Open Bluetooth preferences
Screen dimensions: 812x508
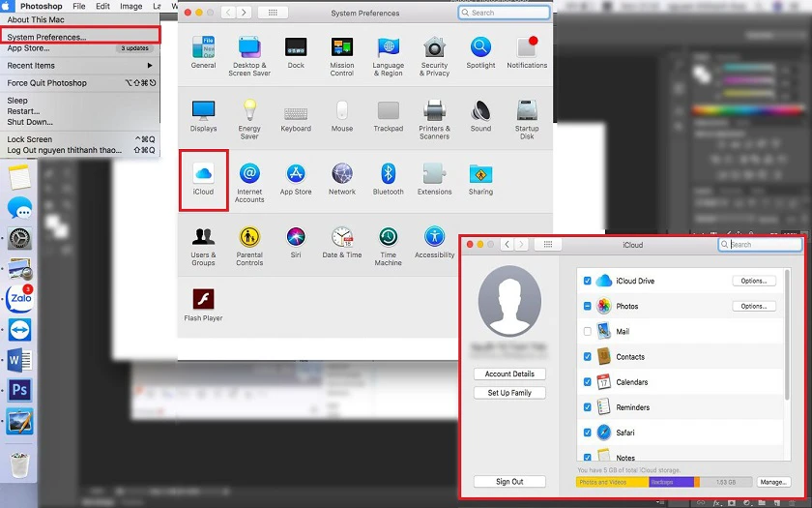pos(388,179)
